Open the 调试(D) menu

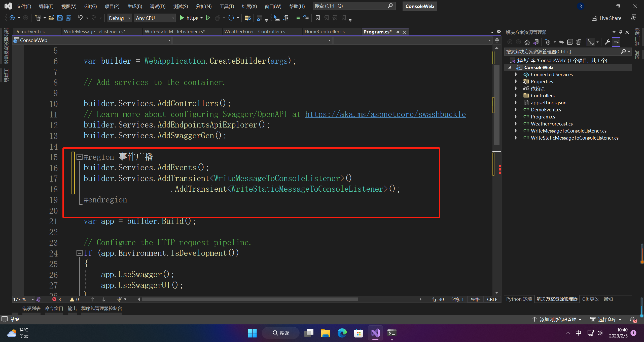(158, 6)
